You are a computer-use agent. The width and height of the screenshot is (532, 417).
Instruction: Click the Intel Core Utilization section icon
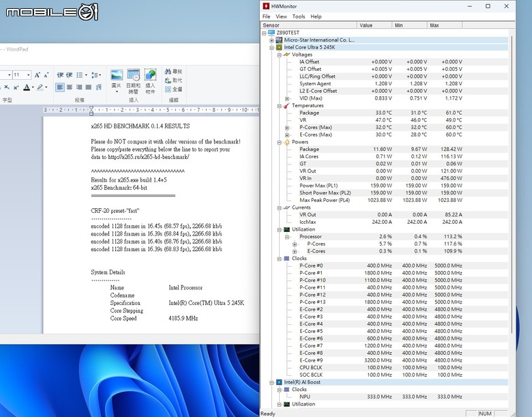click(x=286, y=229)
